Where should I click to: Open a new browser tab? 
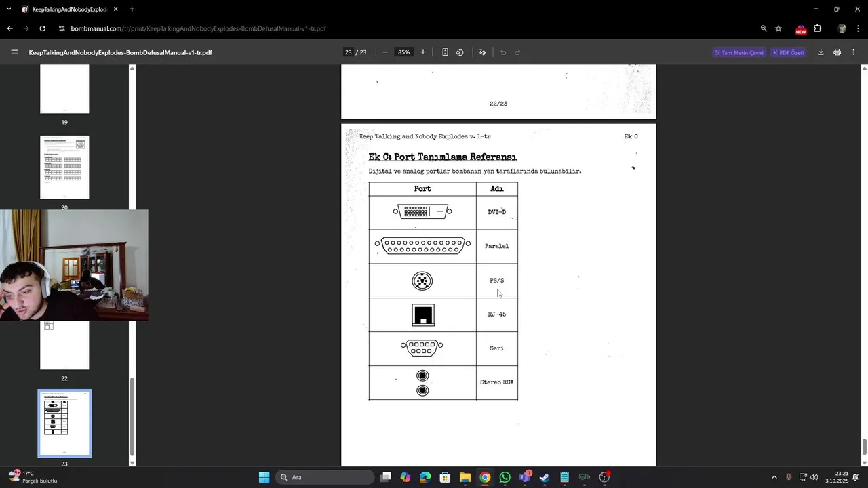[x=132, y=9]
